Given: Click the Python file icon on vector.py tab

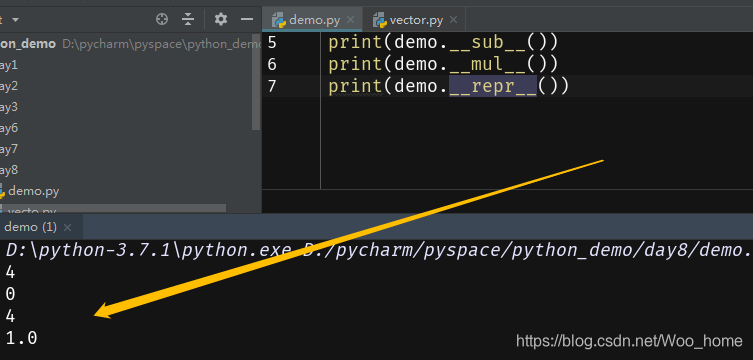Looking at the screenshot, I should pyautogui.click(x=380, y=20).
